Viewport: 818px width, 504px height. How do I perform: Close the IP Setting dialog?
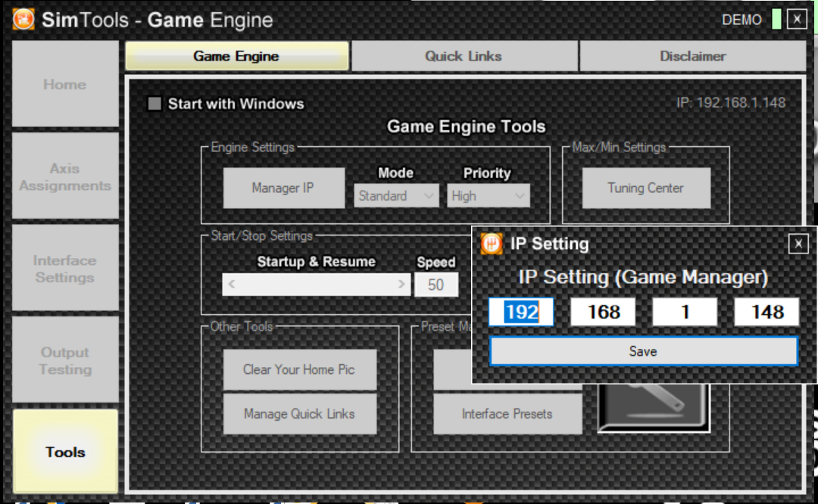click(798, 244)
